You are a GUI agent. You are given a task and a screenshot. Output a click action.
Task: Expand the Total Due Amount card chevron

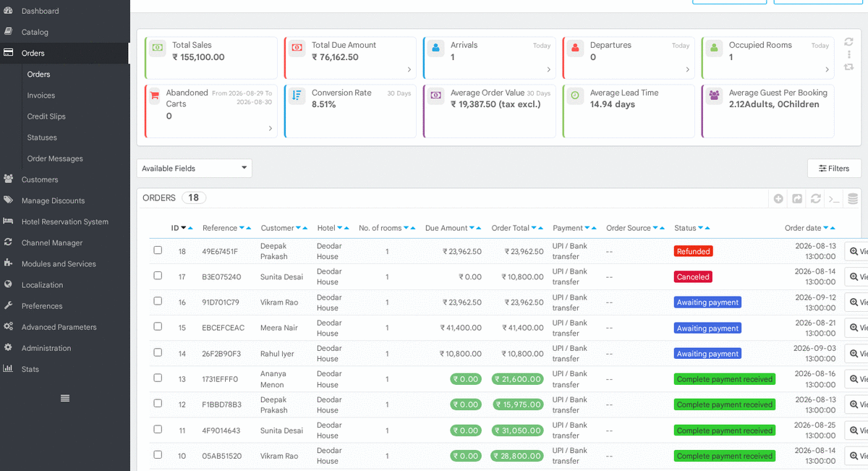coord(409,69)
